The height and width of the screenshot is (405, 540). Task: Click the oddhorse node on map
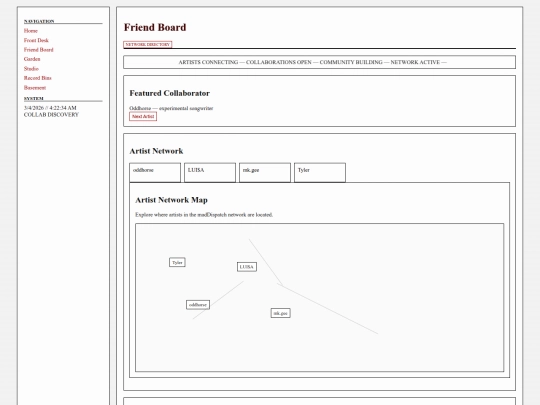[x=198, y=305]
